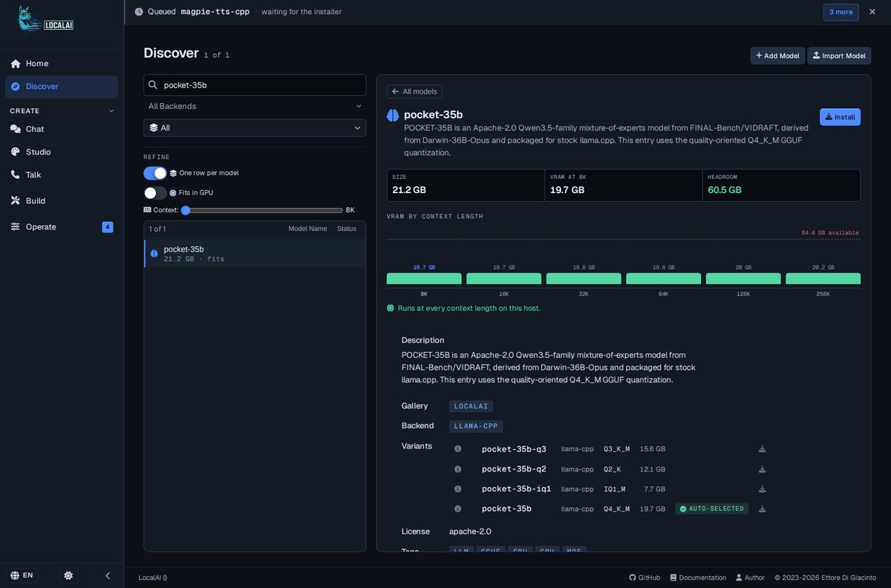
Task: Open the Discover page
Action: pos(62,86)
